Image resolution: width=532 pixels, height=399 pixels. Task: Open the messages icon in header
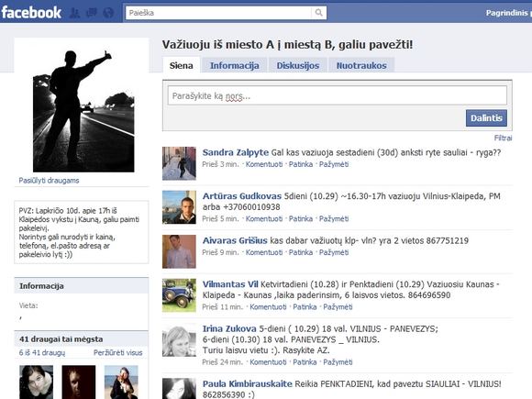[92, 13]
